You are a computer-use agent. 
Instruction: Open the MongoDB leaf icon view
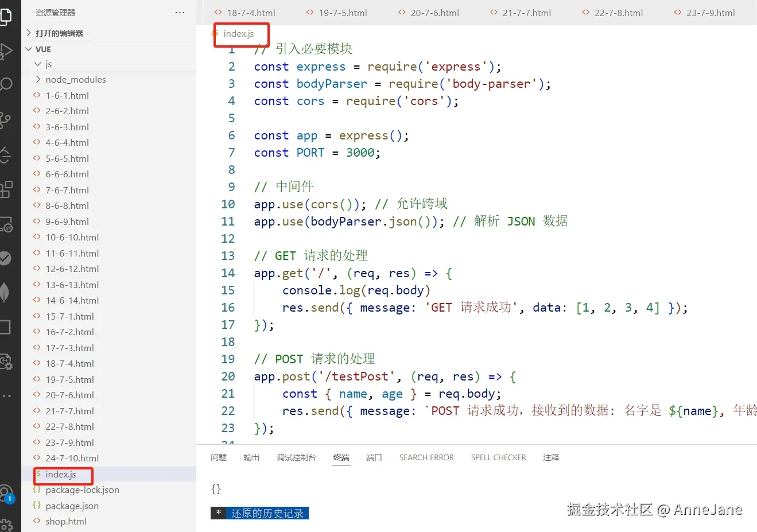(5, 293)
